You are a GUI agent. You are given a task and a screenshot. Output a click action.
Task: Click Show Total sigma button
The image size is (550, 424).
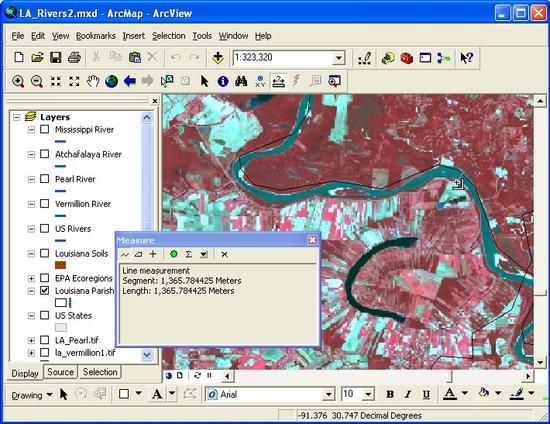pos(188,254)
